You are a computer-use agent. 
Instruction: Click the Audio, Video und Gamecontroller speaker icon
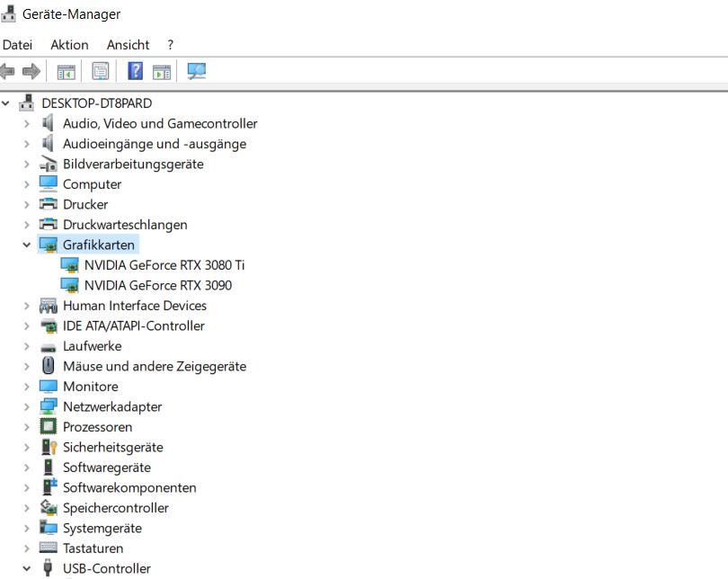click(x=48, y=123)
